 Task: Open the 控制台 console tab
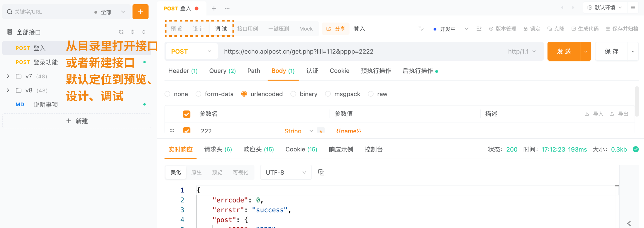click(x=374, y=149)
